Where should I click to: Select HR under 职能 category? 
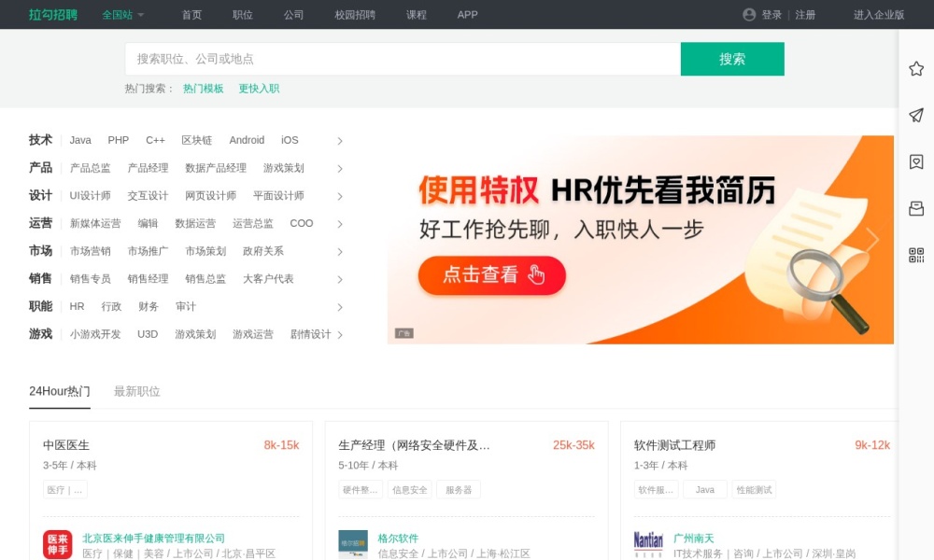pyautogui.click(x=77, y=306)
